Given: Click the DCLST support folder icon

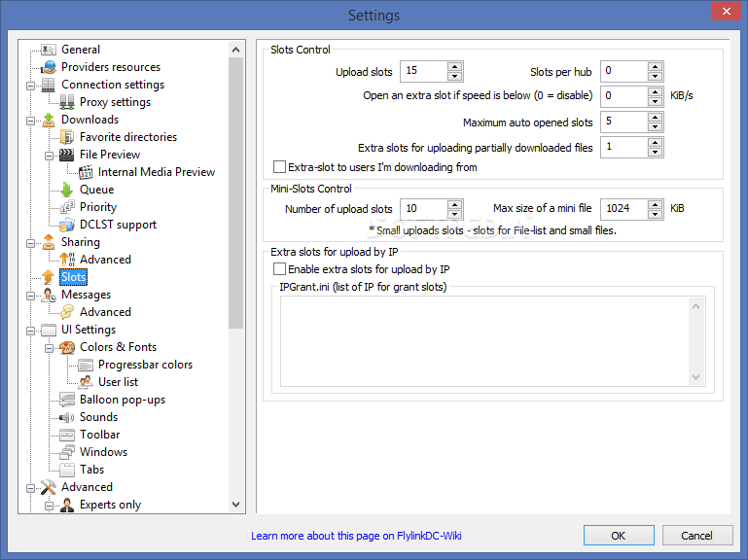Looking at the screenshot, I should click(x=67, y=225).
